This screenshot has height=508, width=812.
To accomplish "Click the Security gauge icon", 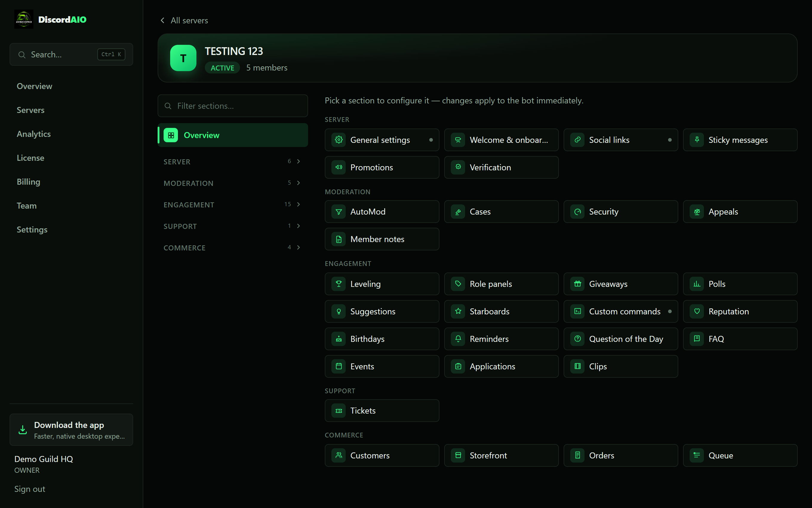I will [577, 212].
